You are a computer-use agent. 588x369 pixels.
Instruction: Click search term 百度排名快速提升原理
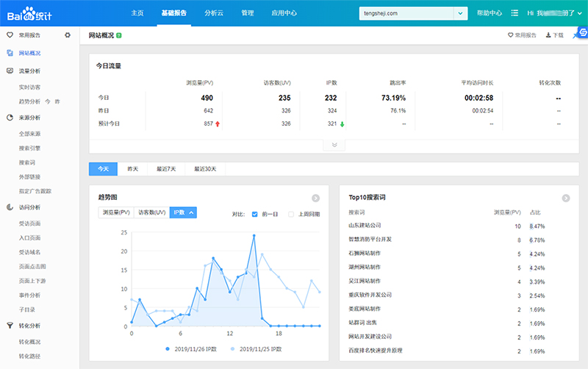click(376, 350)
